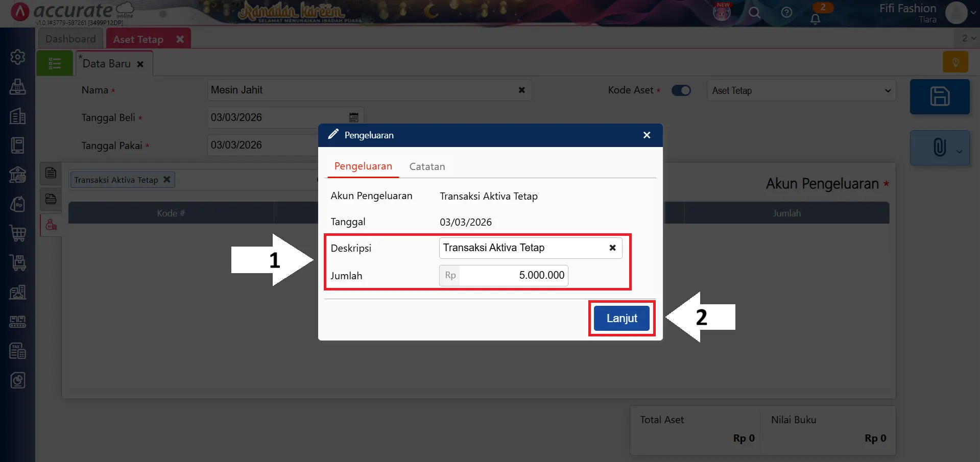Expand the user profile menu arrow

tap(973, 13)
